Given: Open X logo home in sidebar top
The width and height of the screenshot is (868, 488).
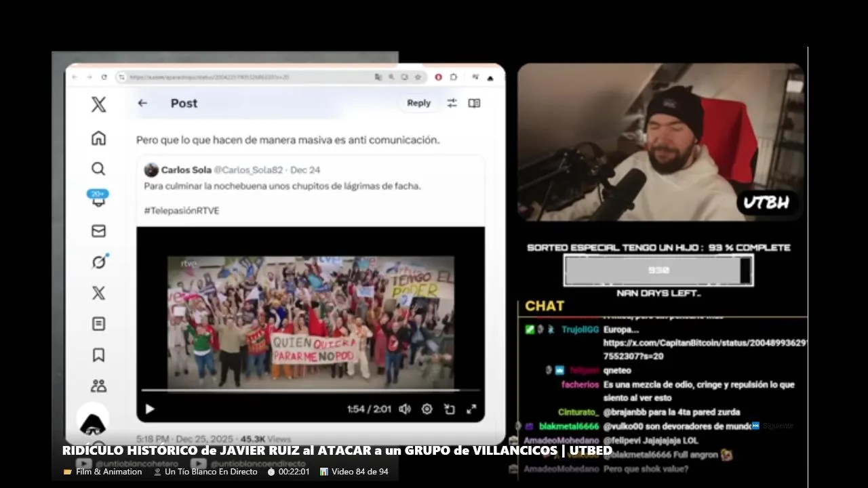Looking at the screenshot, I should pos(98,104).
